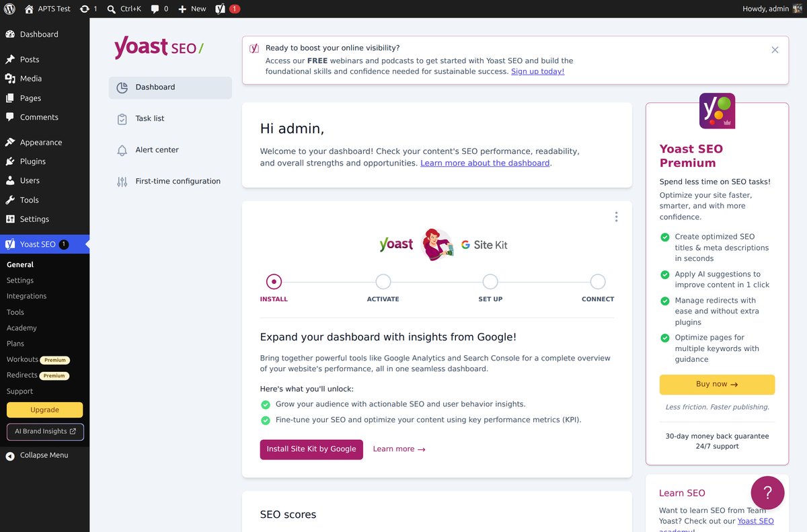The height and width of the screenshot is (532, 807).
Task: Open Support submenu item
Action: (x=20, y=391)
